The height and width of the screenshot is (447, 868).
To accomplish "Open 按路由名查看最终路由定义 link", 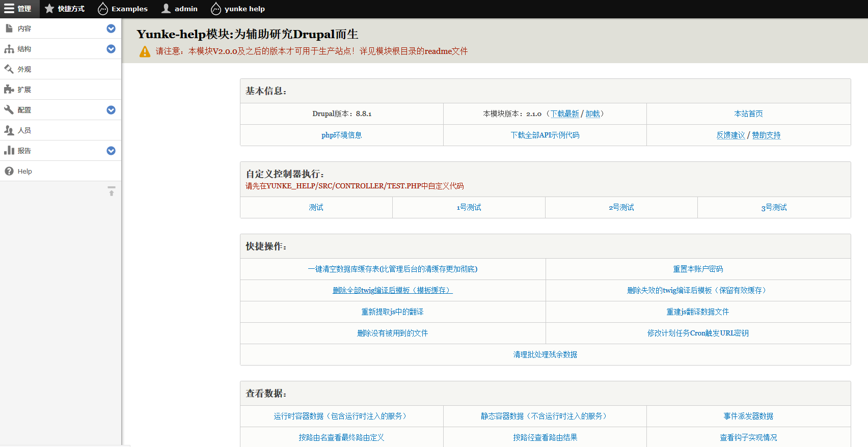I will point(341,437).
